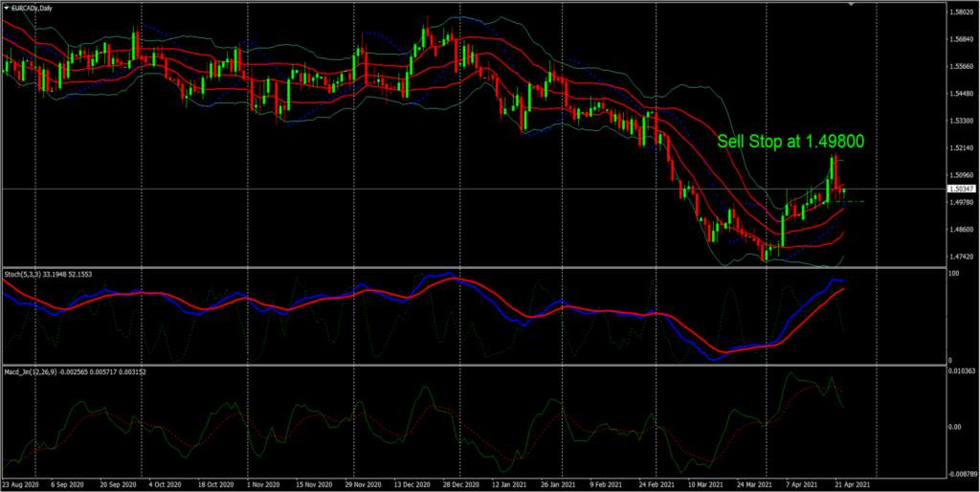The height and width of the screenshot is (492, 980).
Task: Click the 1.54480 price scale value
Action: pyautogui.click(x=963, y=95)
